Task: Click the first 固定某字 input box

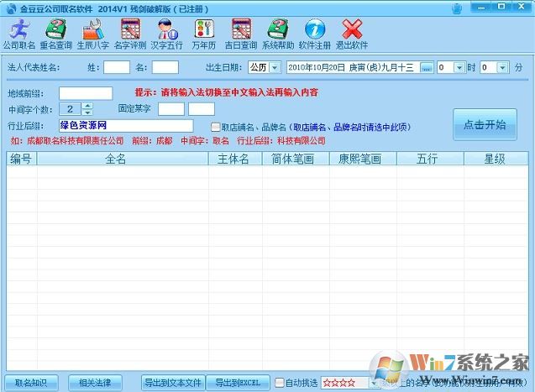Action: tap(171, 109)
